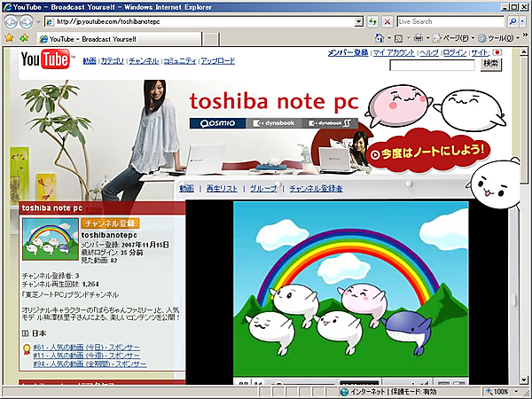532x399 pixels.
Task: Open the address bar URL dropdown
Action: pyautogui.click(x=359, y=22)
